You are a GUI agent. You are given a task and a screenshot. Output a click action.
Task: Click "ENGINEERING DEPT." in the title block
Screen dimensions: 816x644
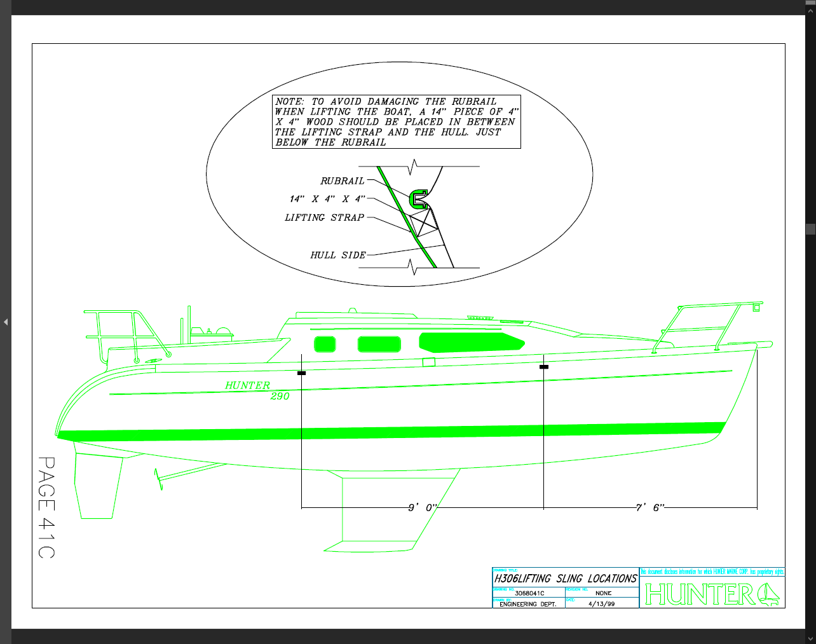pyautogui.click(x=527, y=604)
